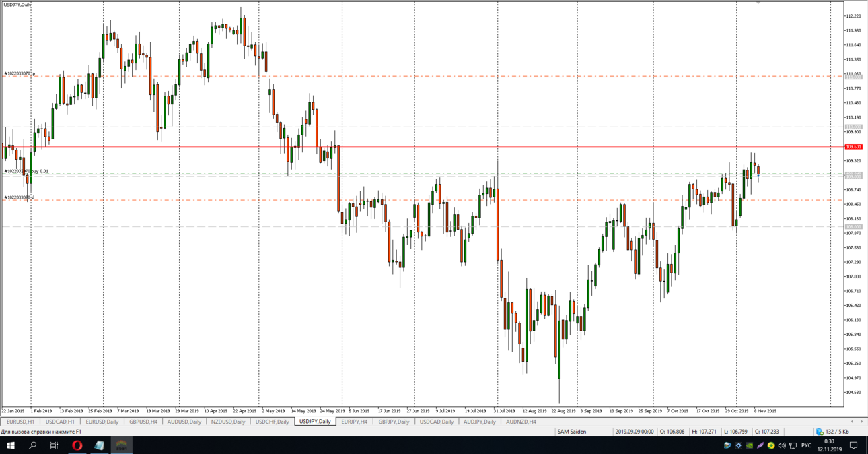The image size is (868, 454).
Task: Click the High price H: 107.271
Action: tap(704, 432)
